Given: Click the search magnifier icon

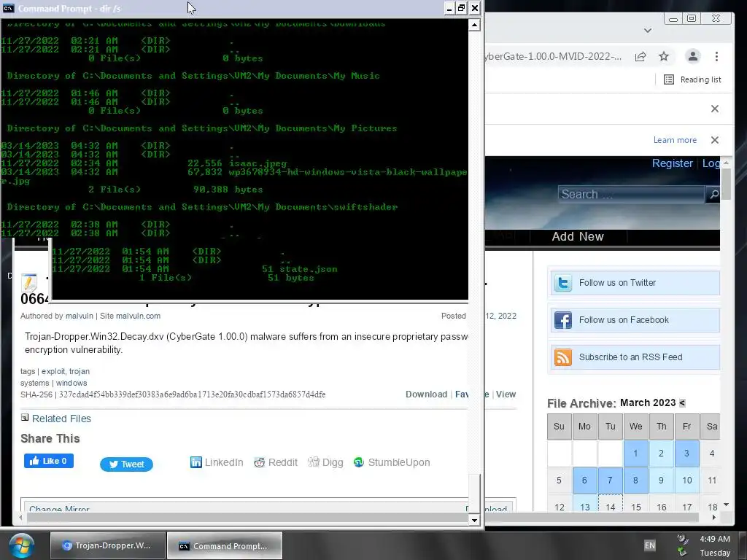Looking at the screenshot, I should [713, 194].
